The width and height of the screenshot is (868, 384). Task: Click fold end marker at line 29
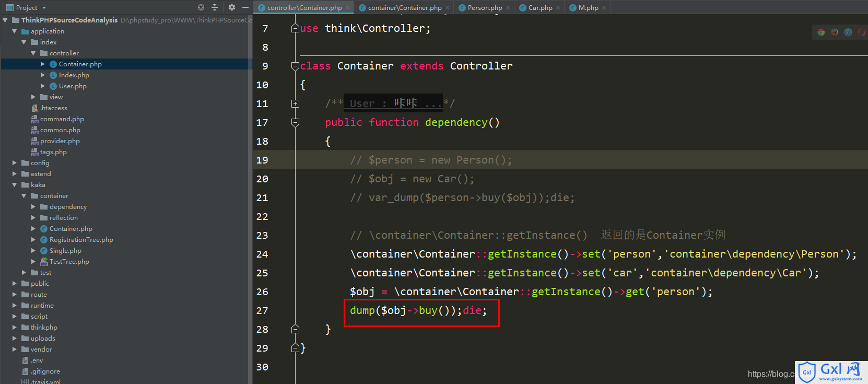click(x=295, y=348)
